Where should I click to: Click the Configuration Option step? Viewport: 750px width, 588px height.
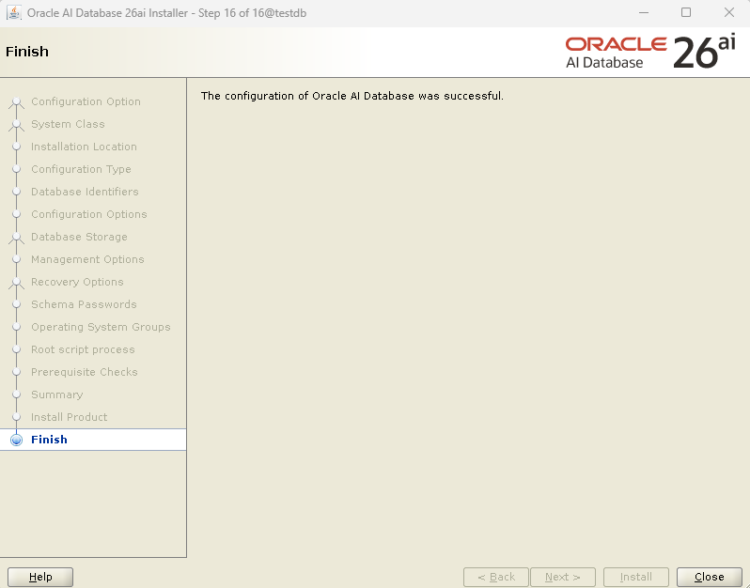click(86, 101)
